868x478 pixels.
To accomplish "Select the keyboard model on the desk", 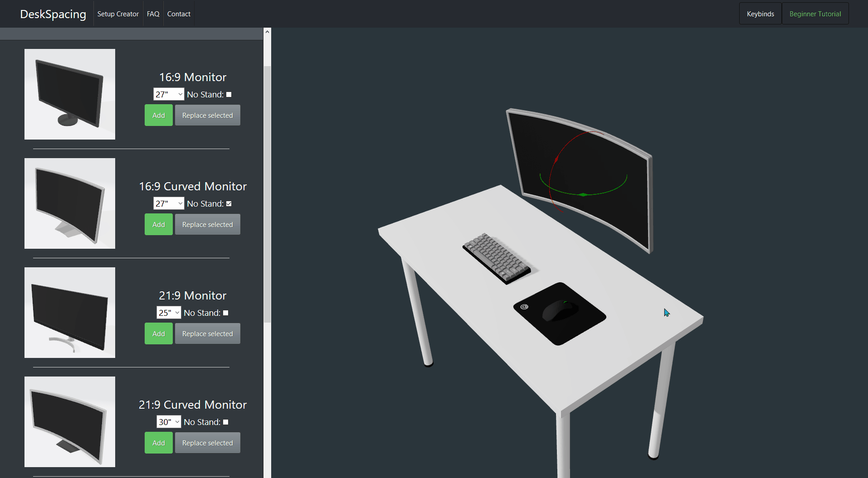I will click(x=497, y=258).
